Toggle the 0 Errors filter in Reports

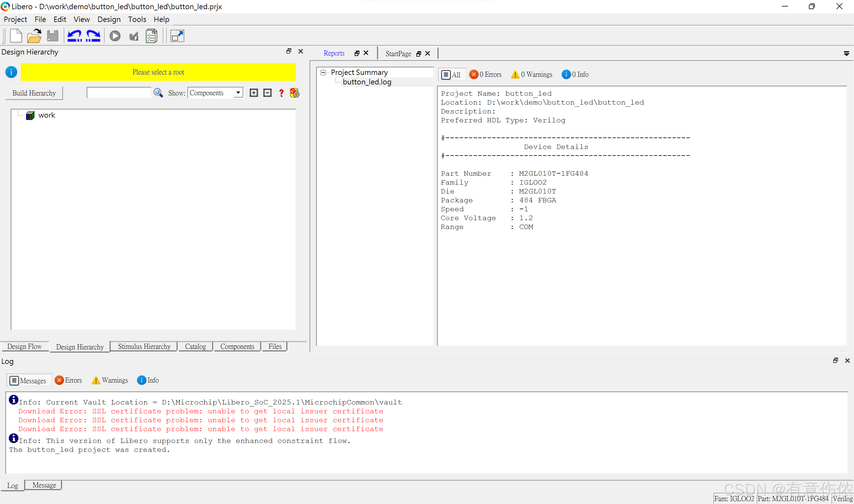pos(485,74)
